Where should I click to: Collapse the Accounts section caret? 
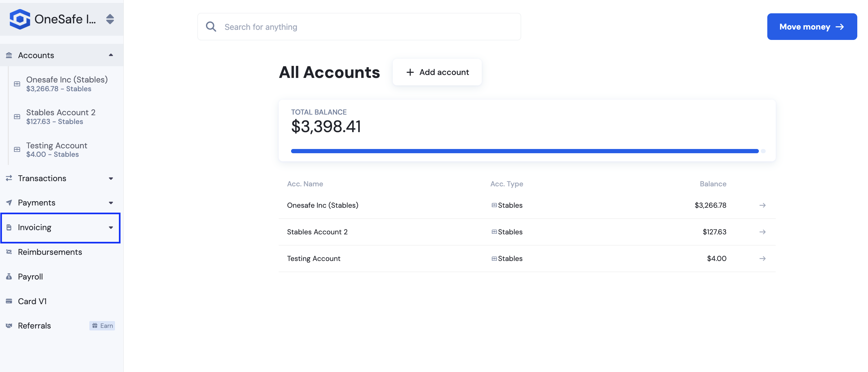[x=111, y=55]
